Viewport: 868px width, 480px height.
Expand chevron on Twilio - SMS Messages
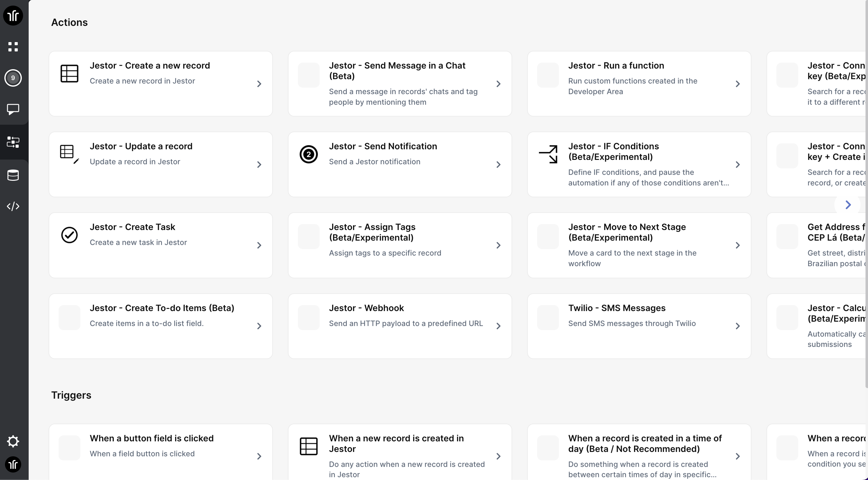pos(737,326)
